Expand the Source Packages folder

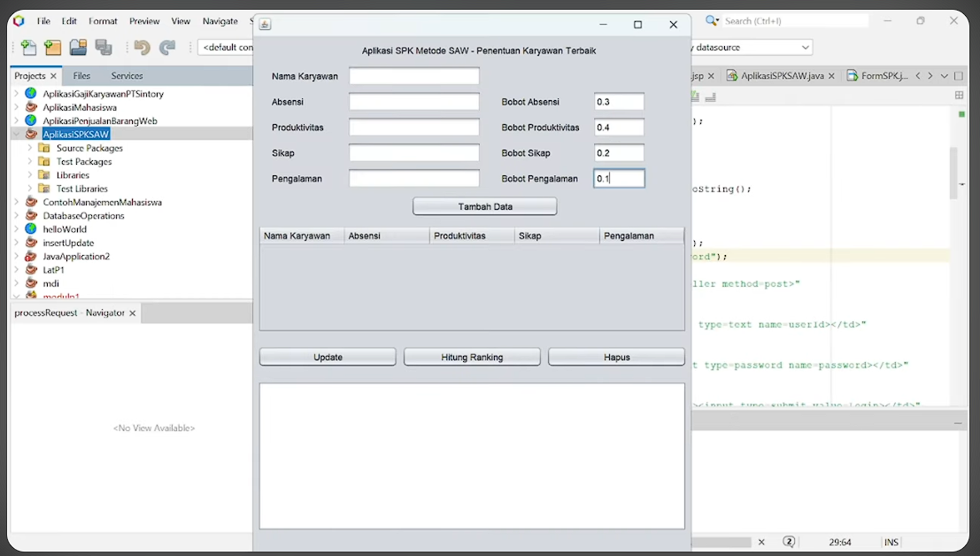(30, 148)
